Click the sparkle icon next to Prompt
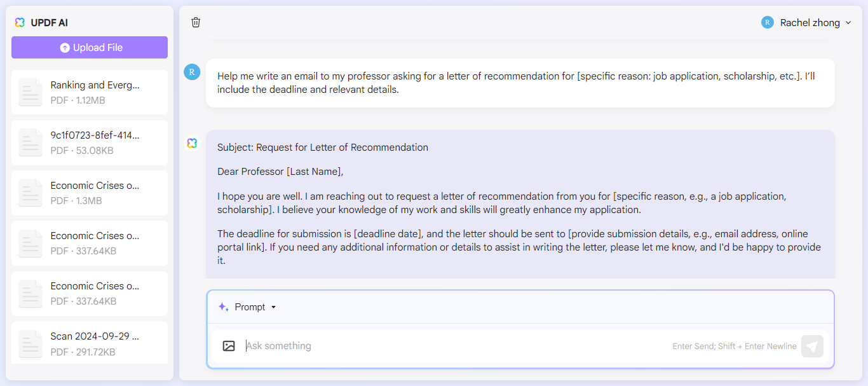The image size is (868, 386). click(223, 307)
